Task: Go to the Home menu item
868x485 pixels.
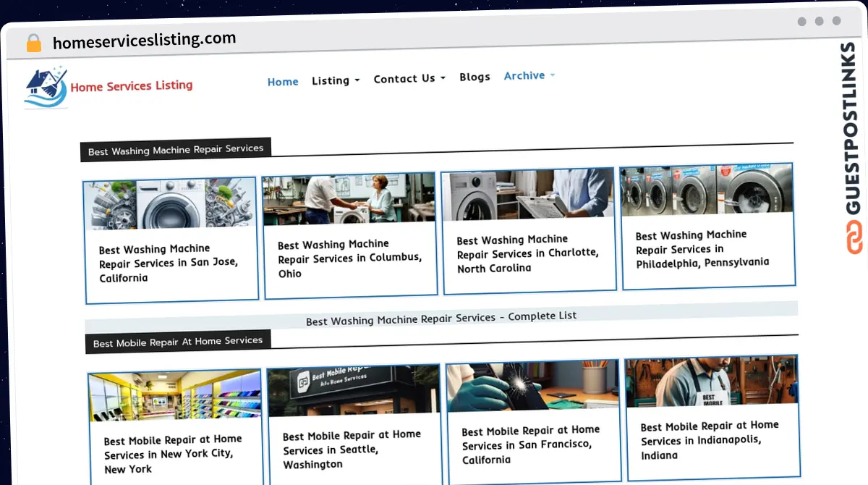Action: click(283, 82)
